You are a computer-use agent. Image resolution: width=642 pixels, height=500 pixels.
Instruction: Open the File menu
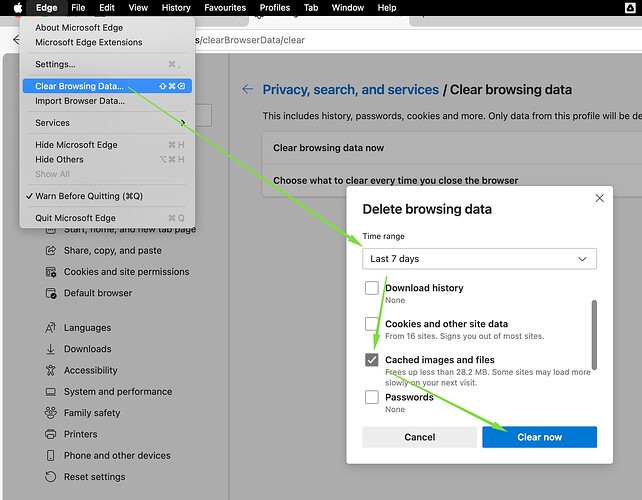click(78, 8)
